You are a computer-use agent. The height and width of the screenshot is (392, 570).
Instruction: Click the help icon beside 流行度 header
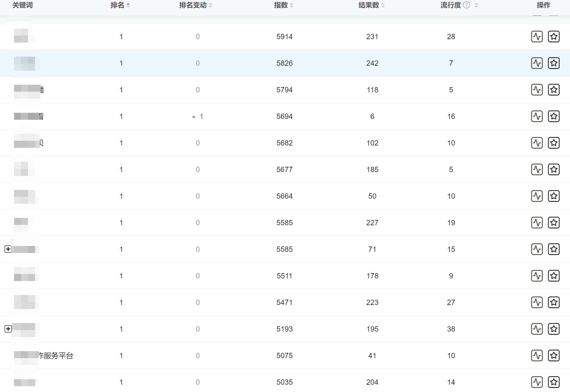(466, 5)
